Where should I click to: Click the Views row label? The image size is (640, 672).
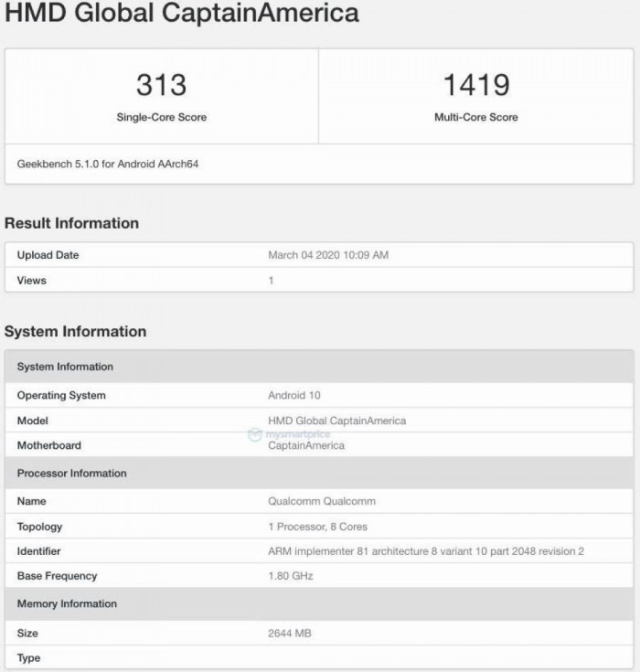pos(32,281)
